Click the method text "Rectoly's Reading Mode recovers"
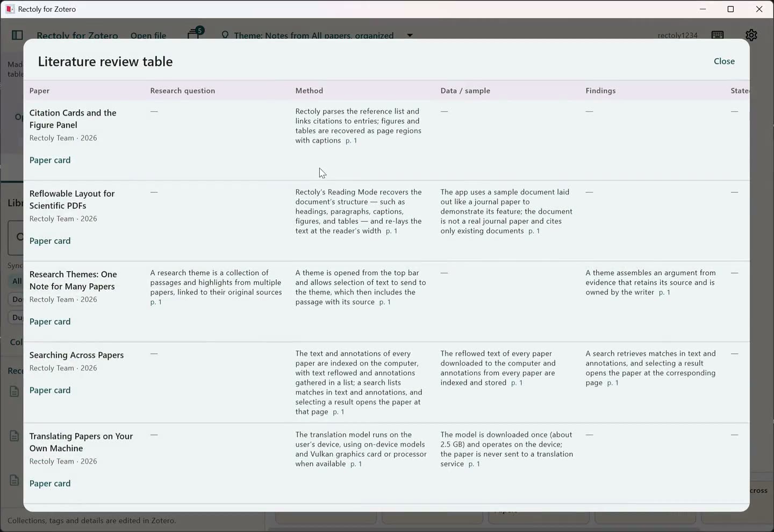Image resolution: width=774 pixels, height=532 pixels. (x=359, y=211)
